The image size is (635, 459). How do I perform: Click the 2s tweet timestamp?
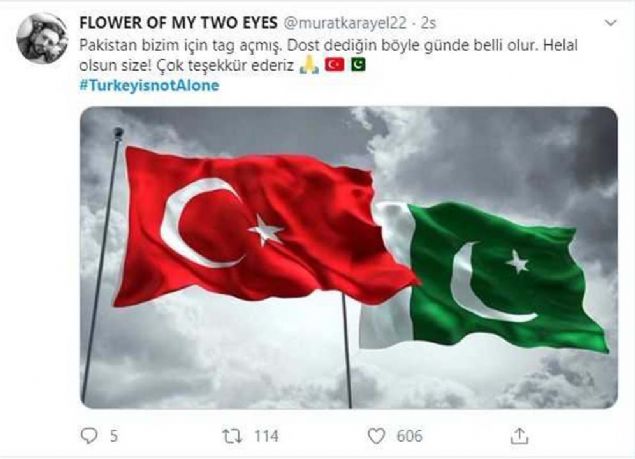pos(428,23)
